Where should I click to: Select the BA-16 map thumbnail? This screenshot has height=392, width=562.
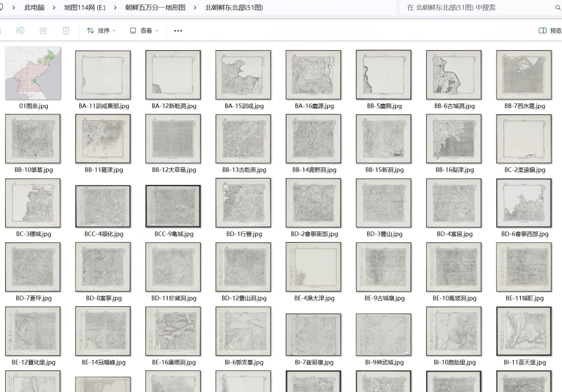(x=314, y=75)
